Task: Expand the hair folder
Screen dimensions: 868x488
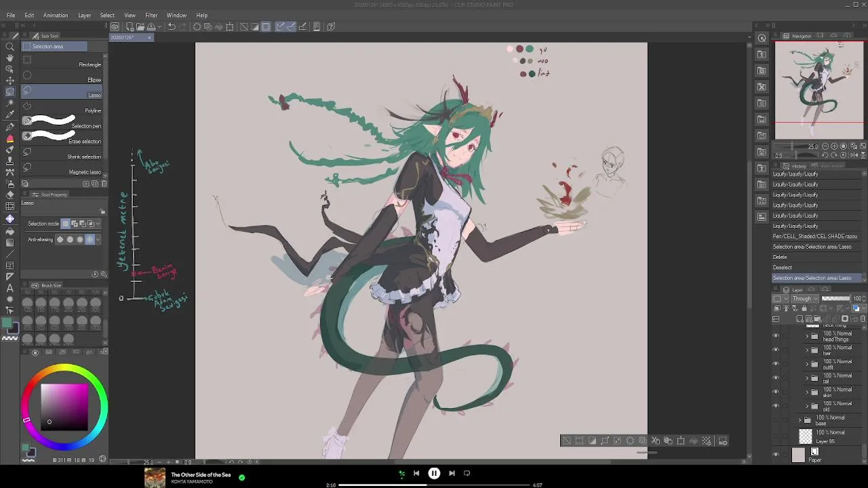Action: point(807,350)
